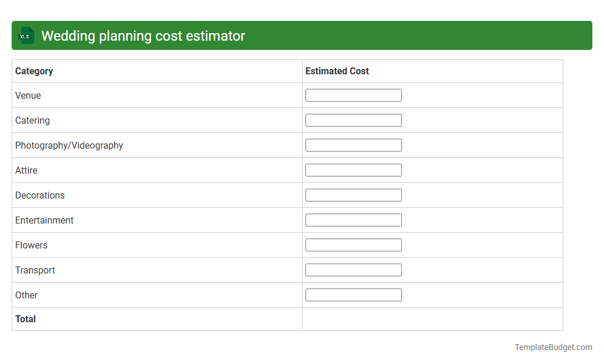Screen dimensions: 604x364
Task: Select the Category column header
Action: pos(34,71)
